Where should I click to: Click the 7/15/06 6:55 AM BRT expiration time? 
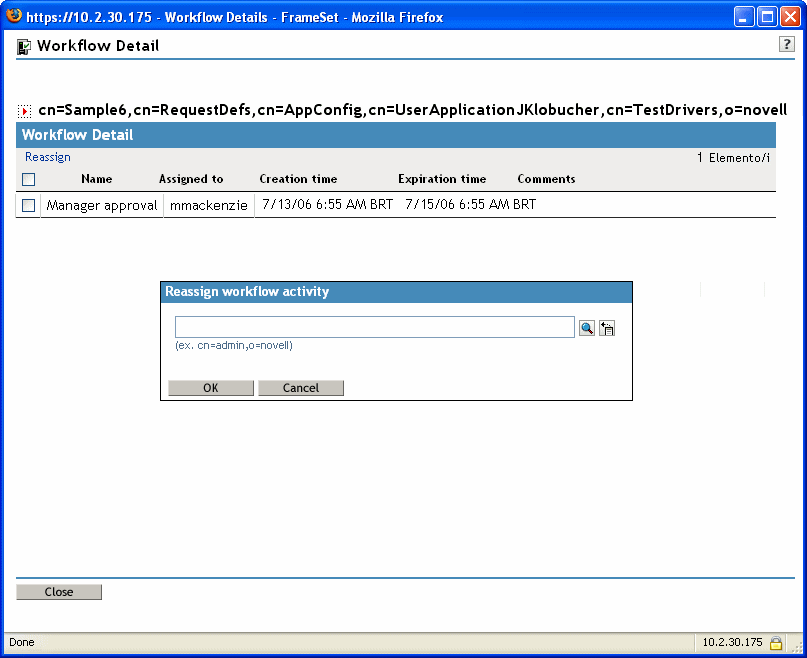click(x=470, y=204)
